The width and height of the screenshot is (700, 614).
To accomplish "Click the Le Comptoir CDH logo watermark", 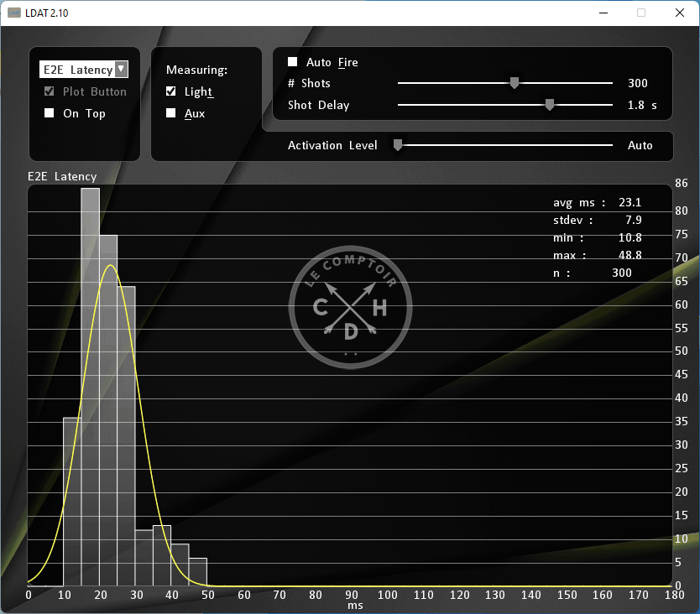I will coord(351,308).
